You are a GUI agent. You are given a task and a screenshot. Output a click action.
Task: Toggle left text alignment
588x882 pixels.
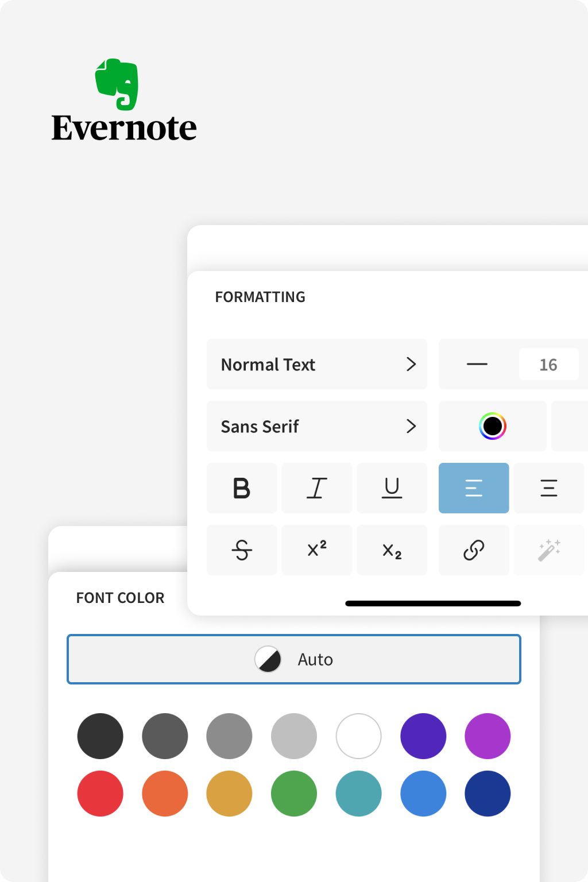474,488
